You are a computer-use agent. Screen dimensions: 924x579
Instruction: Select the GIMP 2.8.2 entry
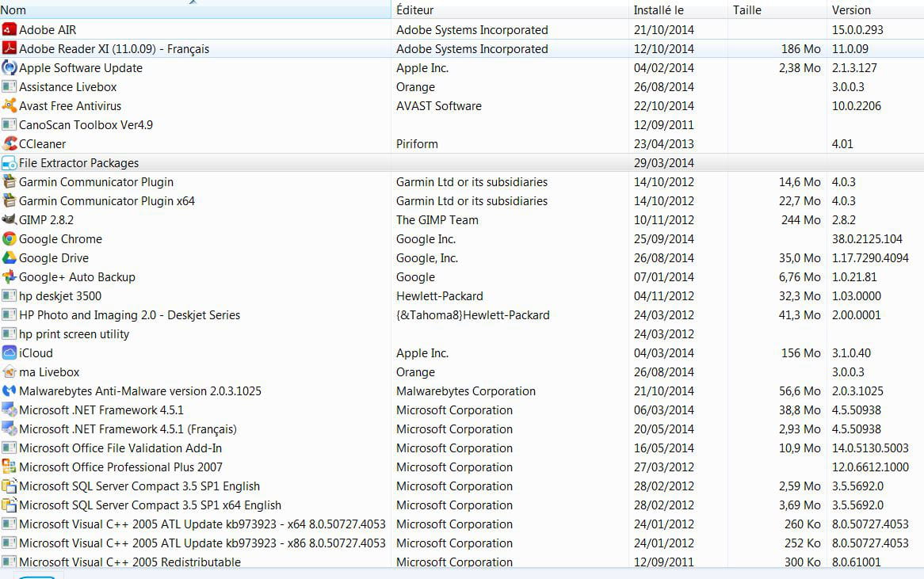pos(46,219)
